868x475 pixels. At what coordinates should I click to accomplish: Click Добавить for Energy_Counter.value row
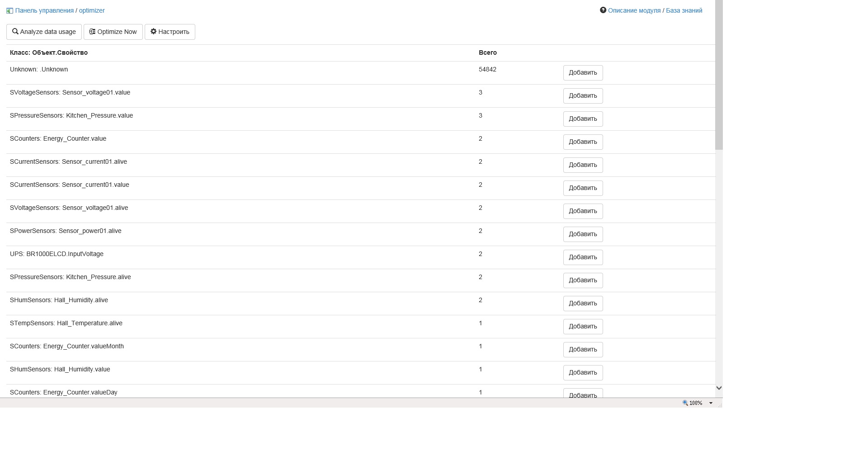[583, 142]
